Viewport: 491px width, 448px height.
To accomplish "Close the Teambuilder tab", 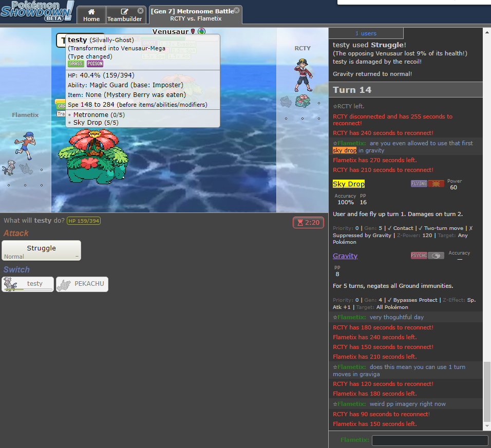I will click(x=141, y=11).
